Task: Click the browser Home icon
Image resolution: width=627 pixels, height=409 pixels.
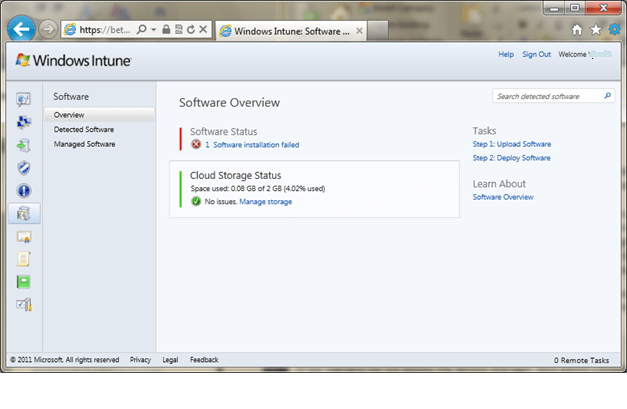Action: [577, 30]
